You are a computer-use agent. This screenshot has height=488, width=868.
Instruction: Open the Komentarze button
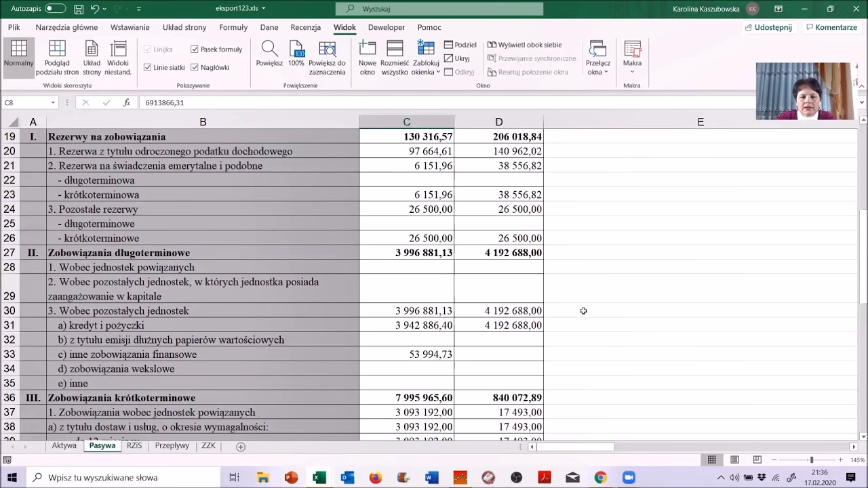click(x=831, y=27)
